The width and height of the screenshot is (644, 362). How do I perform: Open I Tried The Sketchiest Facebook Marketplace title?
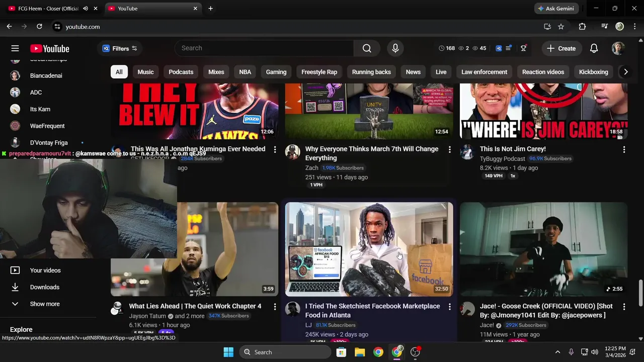pyautogui.click(x=372, y=311)
